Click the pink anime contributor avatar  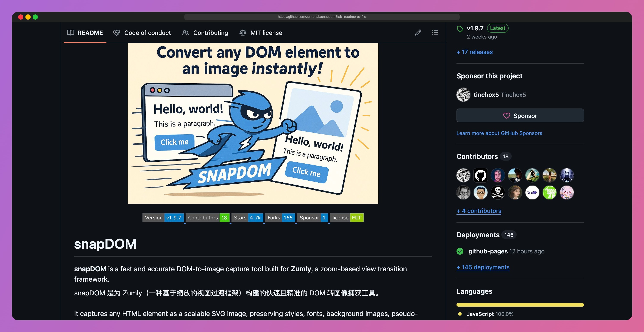(567, 192)
